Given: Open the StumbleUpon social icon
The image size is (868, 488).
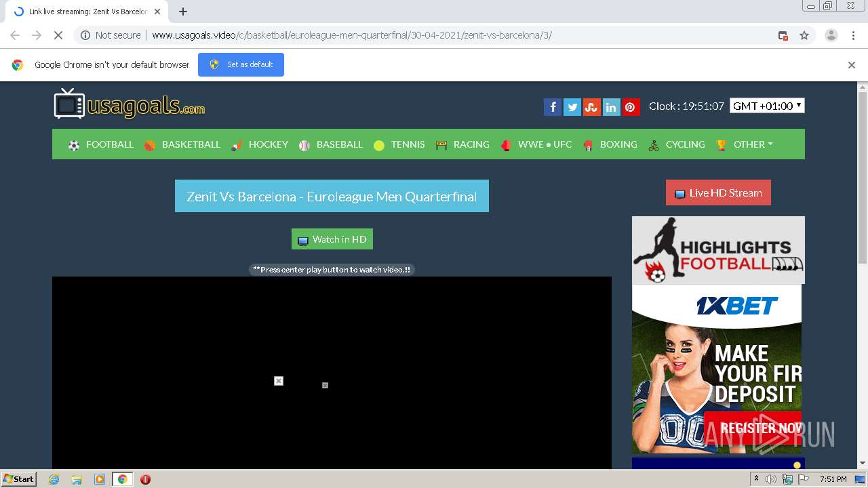Looking at the screenshot, I should click(592, 107).
